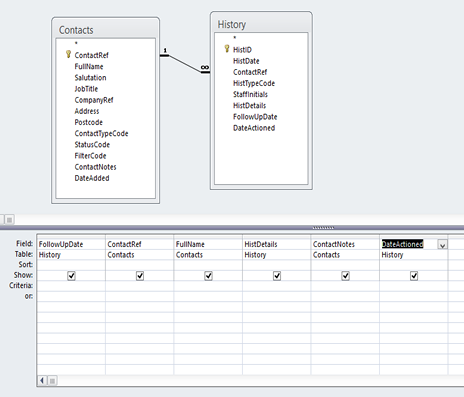This screenshot has height=397, width=464.
Task: Select the asterisk in History table
Action: [x=235, y=38]
